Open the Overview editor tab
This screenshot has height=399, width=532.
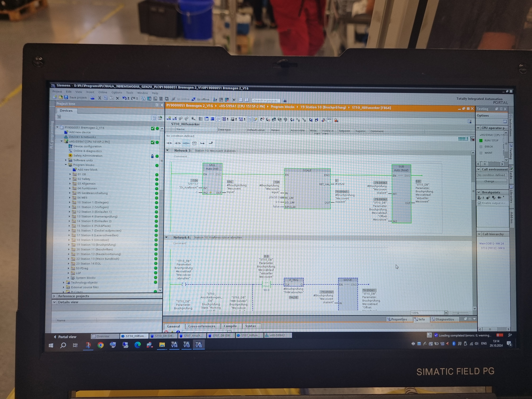[105, 336]
